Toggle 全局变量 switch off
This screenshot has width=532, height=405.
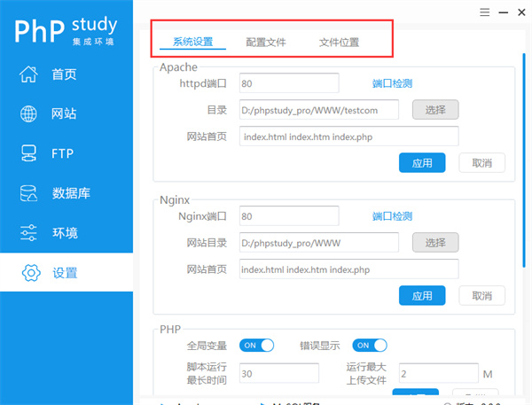tap(256, 346)
